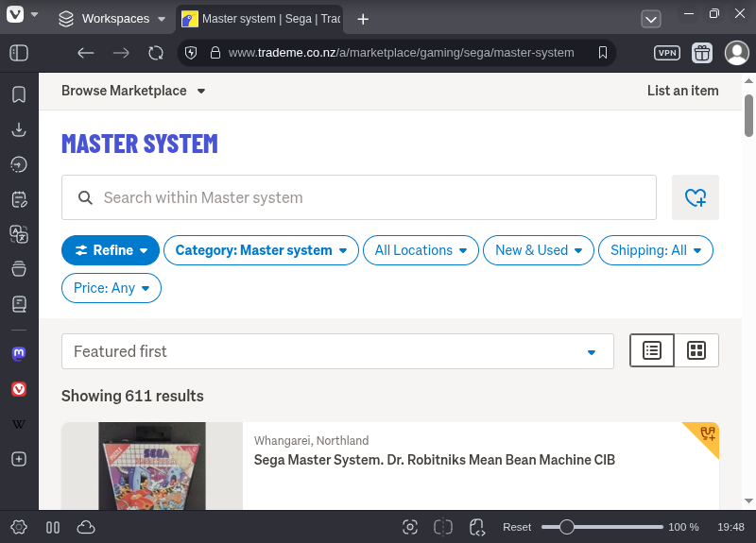This screenshot has width=756, height=543.
Task: Adjust the page zoom slider
Action: (x=567, y=527)
